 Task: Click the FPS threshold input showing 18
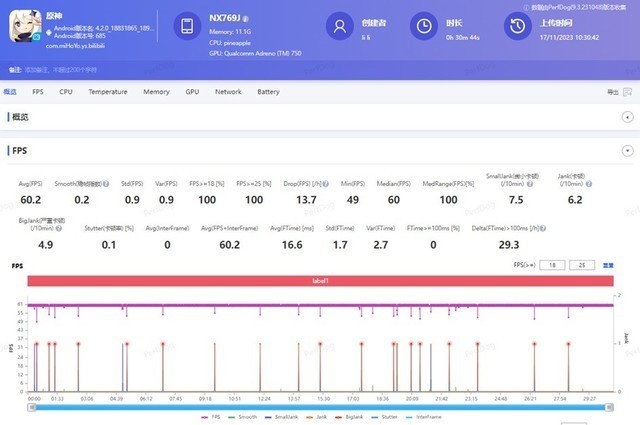[555, 265]
